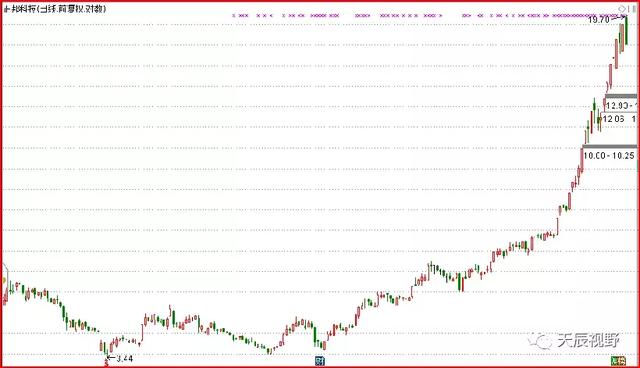Click the yellow dot marker on left edge
This screenshot has height=368, width=640.
[x=4, y=280]
